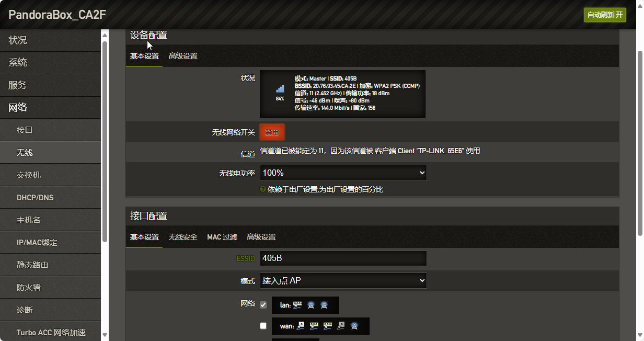Switch to 设备配置 高级设置 tab

pos(183,56)
